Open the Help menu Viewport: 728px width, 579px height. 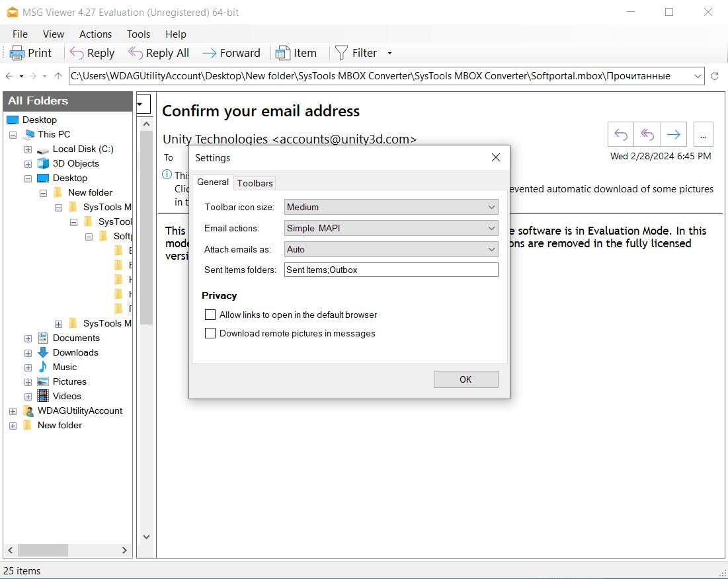(x=175, y=34)
